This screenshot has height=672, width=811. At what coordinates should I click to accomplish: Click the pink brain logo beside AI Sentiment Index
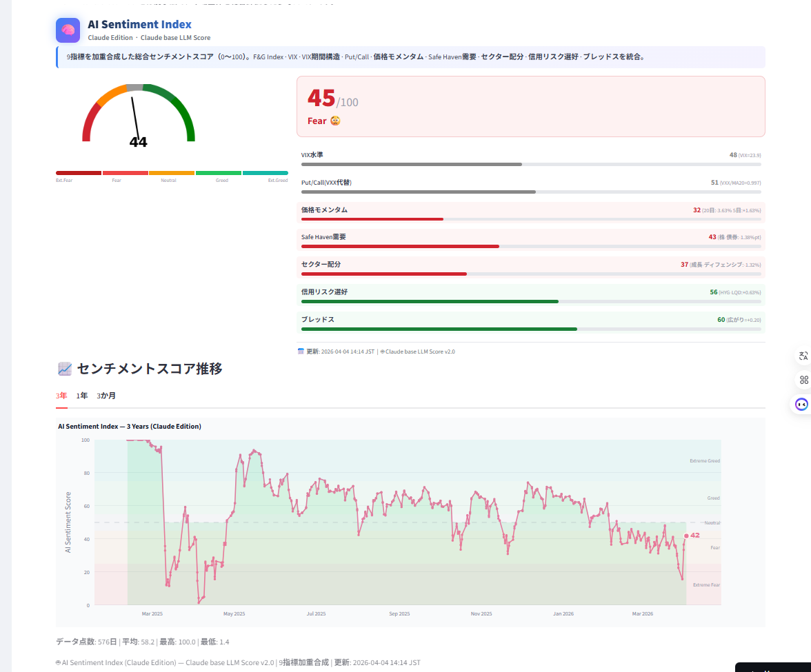coord(68,30)
